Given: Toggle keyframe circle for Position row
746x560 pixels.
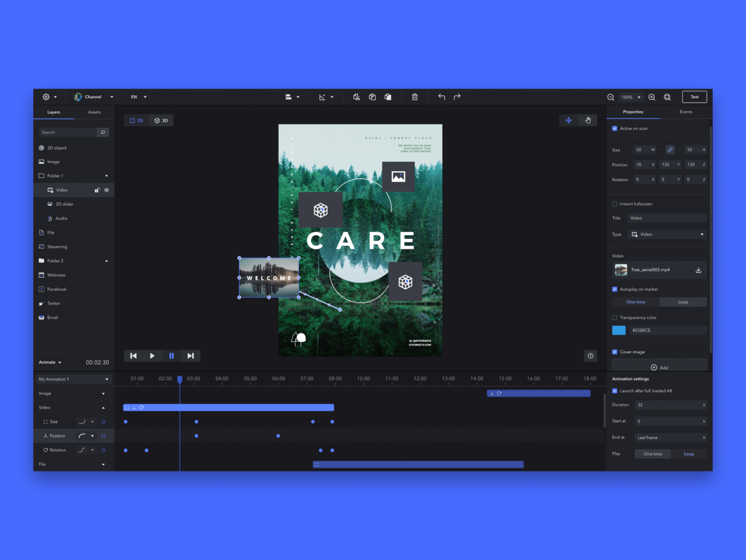Looking at the screenshot, I should 103,436.
